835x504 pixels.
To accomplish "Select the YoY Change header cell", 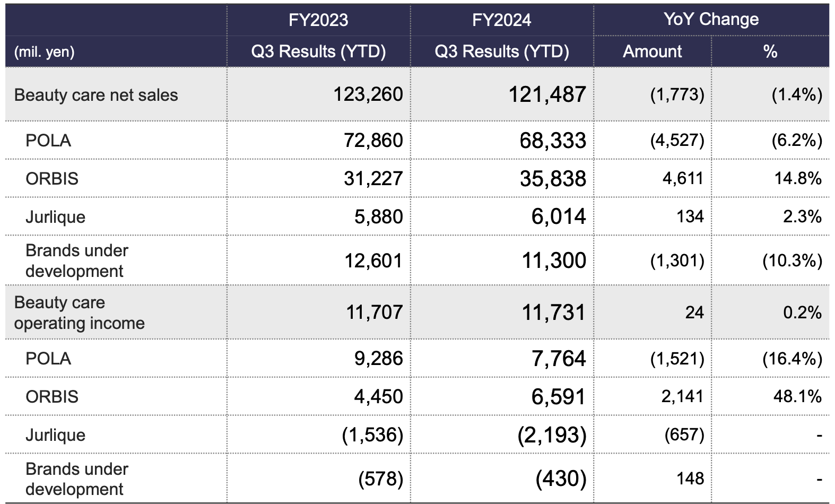I will [x=711, y=20].
